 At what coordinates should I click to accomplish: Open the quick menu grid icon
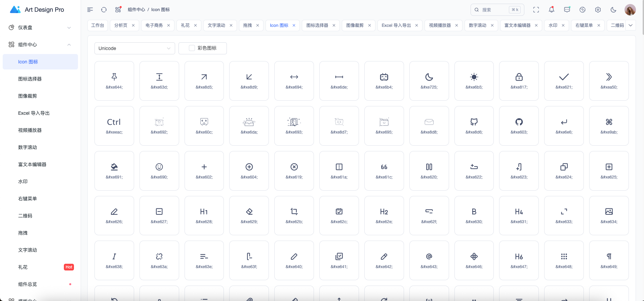pos(118,10)
